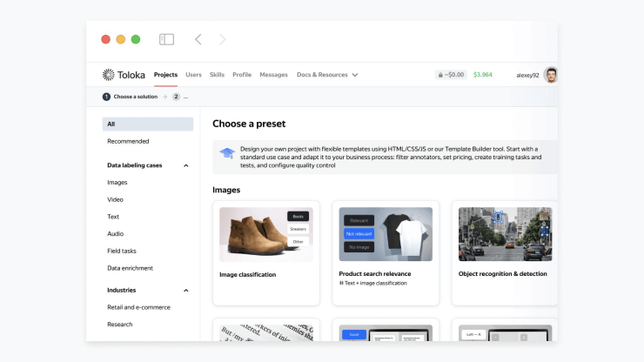Select Research industry
The width and height of the screenshot is (644, 362).
point(119,325)
